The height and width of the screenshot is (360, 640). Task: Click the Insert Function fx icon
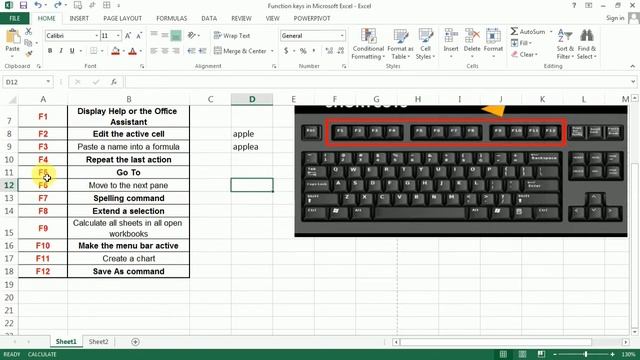[114, 82]
